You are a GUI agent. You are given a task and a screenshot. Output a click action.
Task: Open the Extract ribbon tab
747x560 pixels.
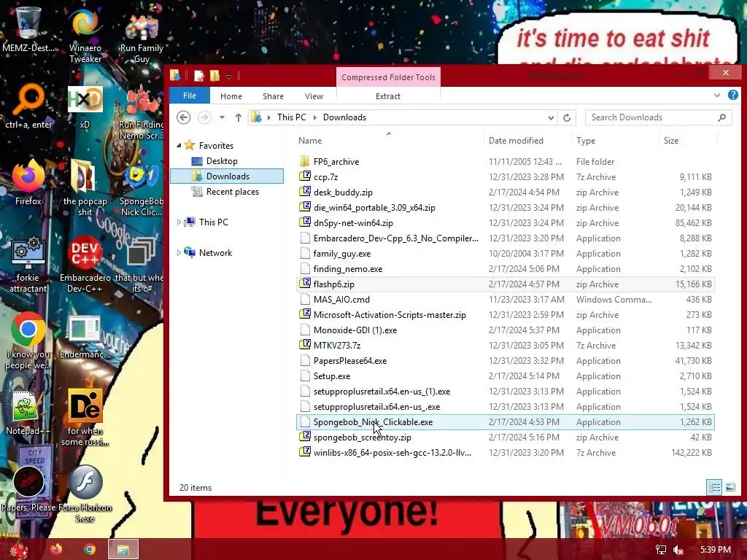(x=388, y=96)
